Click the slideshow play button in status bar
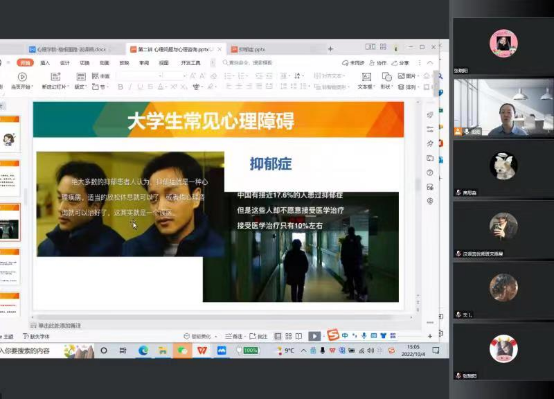 coord(314,336)
